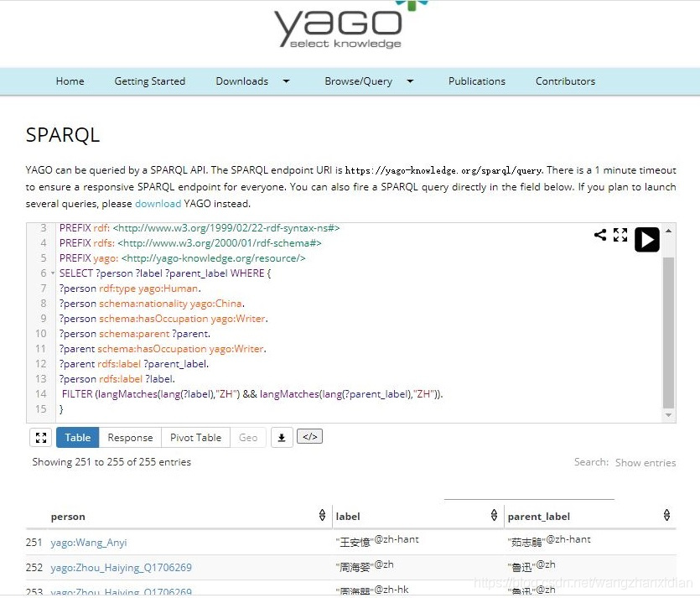Viewport: 700px width, 598px height.
Task: Collapse the SELECT block at line 6
Action: click(x=53, y=273)
